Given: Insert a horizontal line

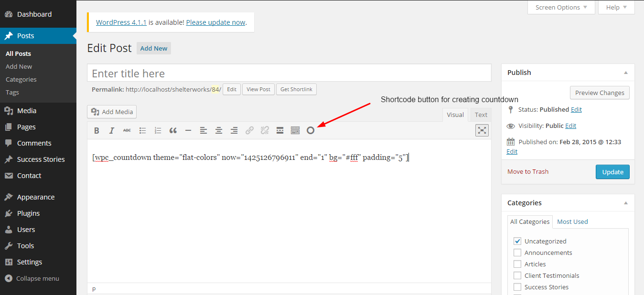Looking at the screenshot, I should (x=188, y=130).
